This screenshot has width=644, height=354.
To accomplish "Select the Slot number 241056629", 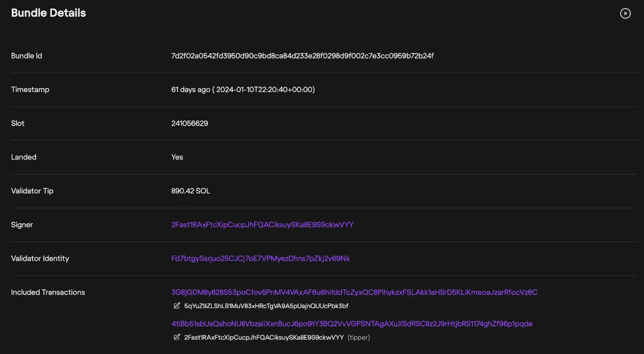I will [x=190, y=123].
